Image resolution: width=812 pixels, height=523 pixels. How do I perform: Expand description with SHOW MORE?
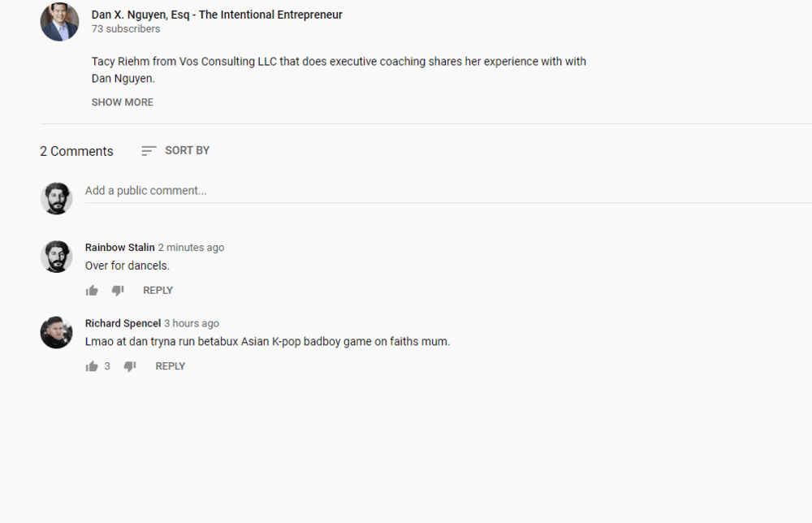122,102
